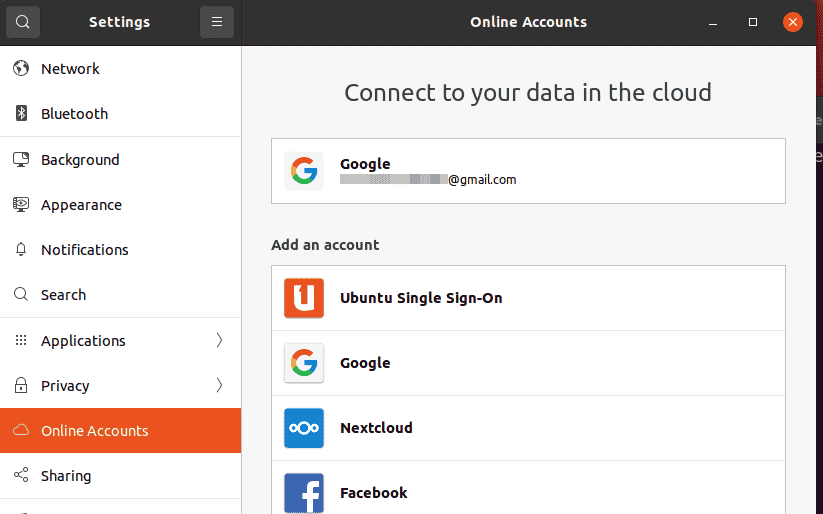The height and width of the screenshot is (514, 823).
Task: Minimize the Settings window
Action: pyautogui.click(x=713, y=22)
